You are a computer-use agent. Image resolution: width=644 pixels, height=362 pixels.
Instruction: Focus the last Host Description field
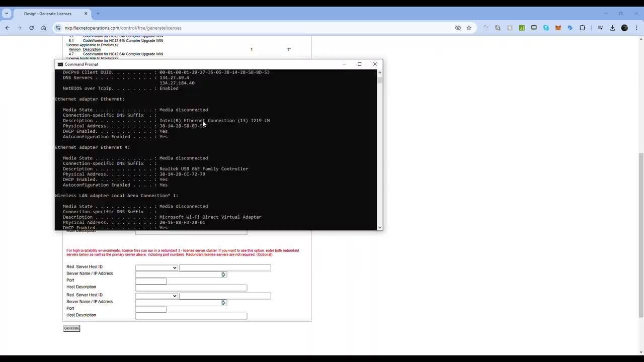pos(191,316)
